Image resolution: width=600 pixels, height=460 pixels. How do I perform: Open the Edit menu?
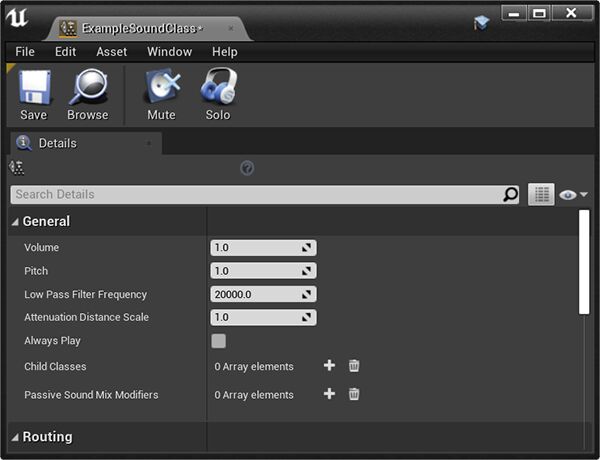(x=65, y=52)
